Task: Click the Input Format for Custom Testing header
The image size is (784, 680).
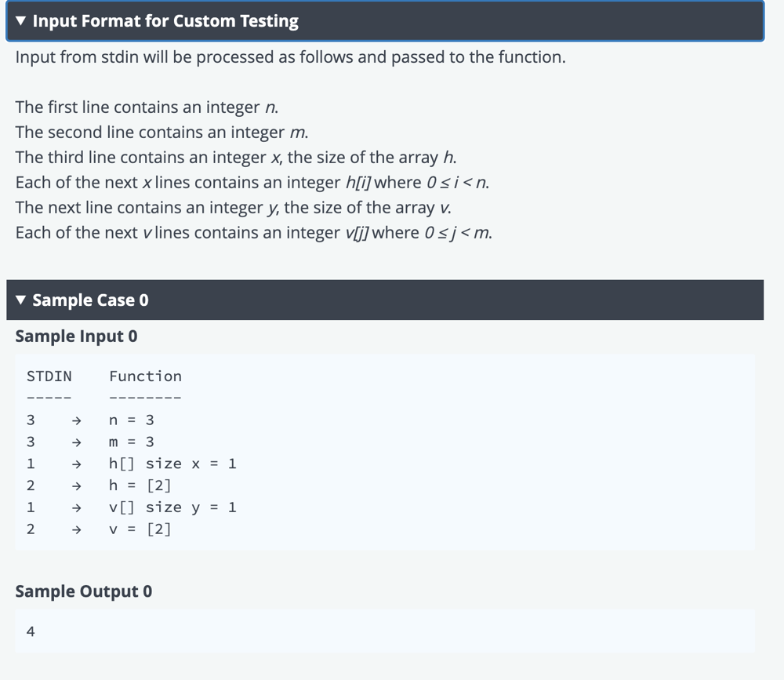Action: [385, 21]
